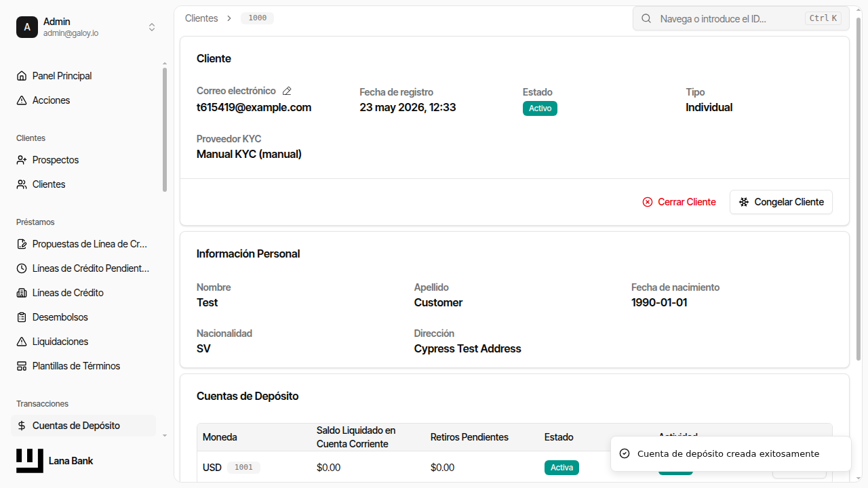Viewport: 868px width, 488px height.
Task: Click the Cuenta de depósito creada exitosamente toast
Action: 731,453
